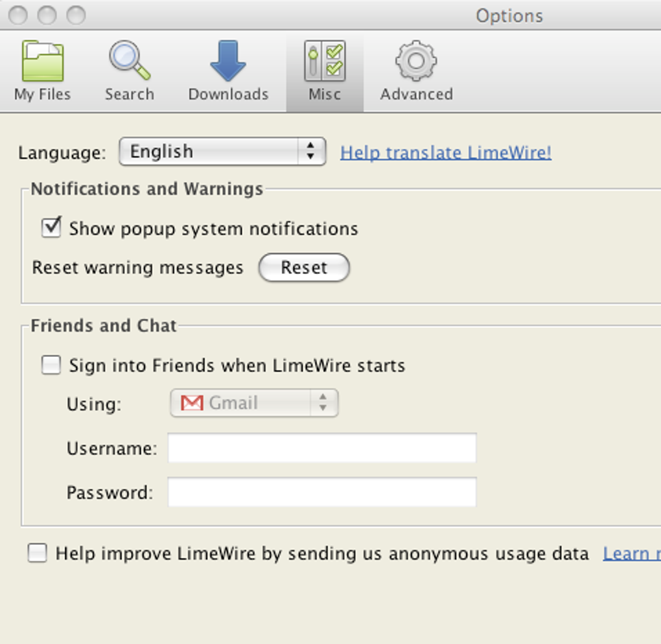Disable Show popup system notifications
Image resolution: width=661 pixels, height=644 pixels.
click(x=51, y=228)
